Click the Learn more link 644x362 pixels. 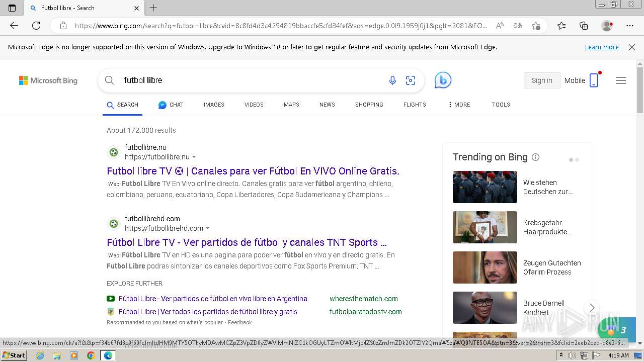coord(602,47)
